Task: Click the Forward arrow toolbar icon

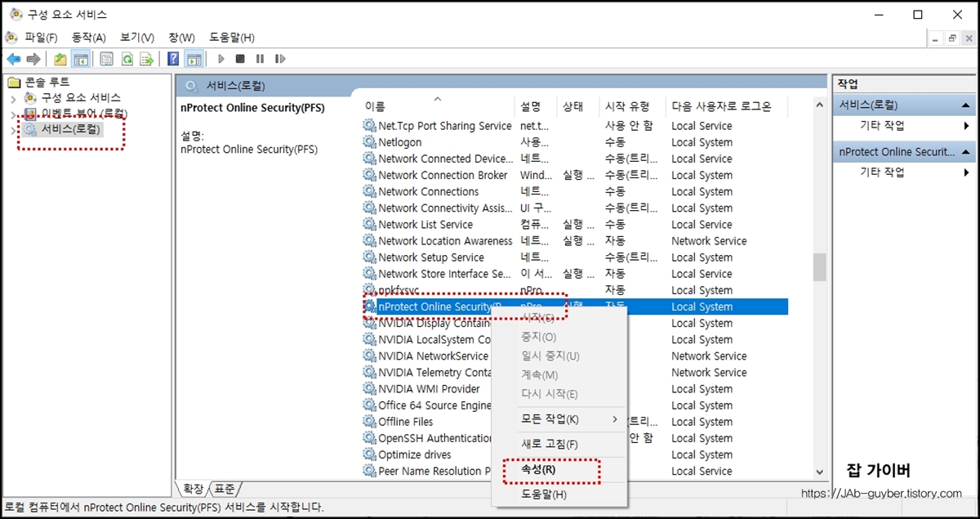Action: 33,59
